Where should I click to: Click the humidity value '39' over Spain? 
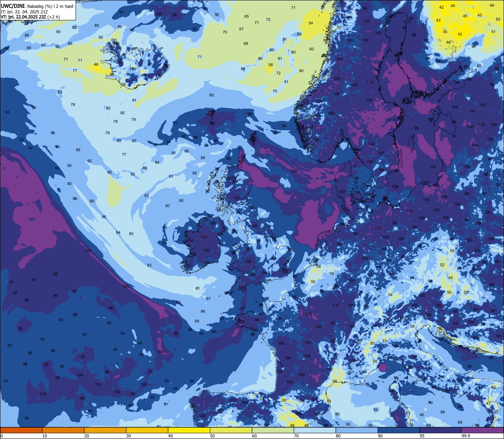[x=283, y=400]
